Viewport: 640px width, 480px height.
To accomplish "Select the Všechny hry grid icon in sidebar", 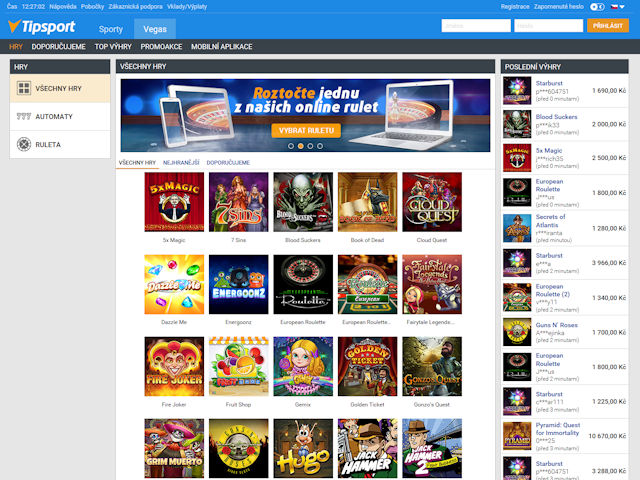I will [24, 88].
